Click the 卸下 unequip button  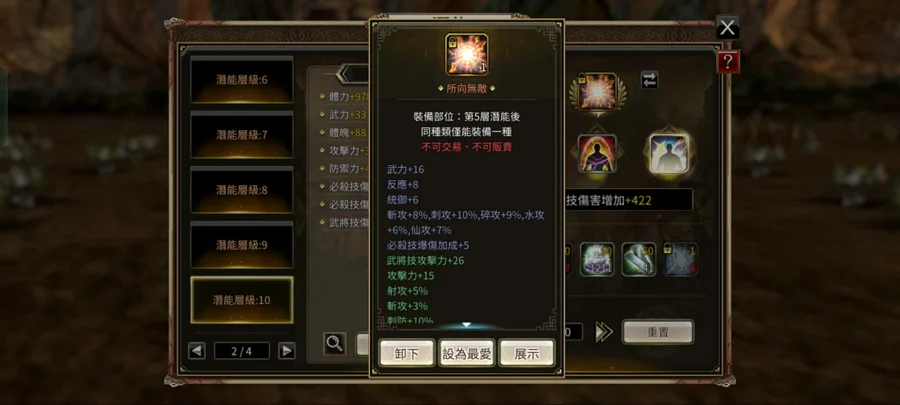(x=407, y=353)
